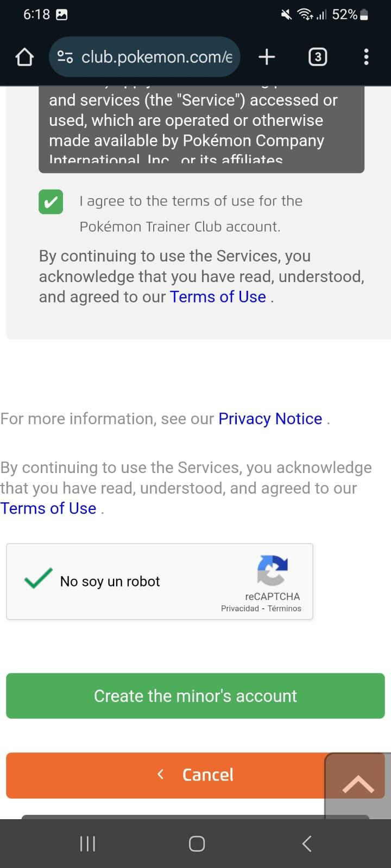
Task: Uncheck the terms of use agreement checkbox
Action: 51,202
